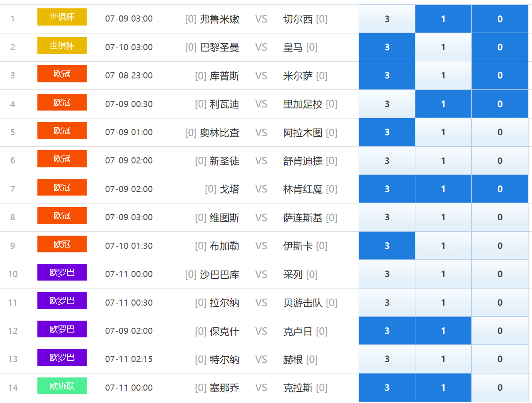Open away team 萨连斯基
The height and width of the screenshot is (403, 532).
tap(303, 217)
